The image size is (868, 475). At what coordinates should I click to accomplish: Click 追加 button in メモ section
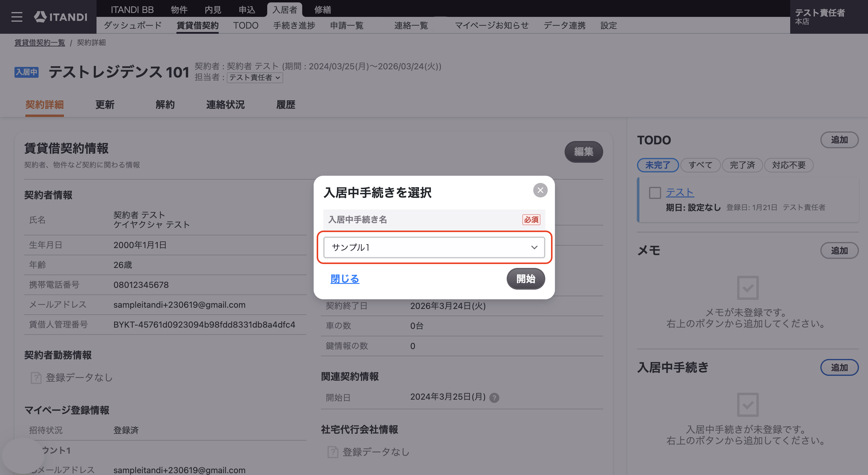(839, 250)
